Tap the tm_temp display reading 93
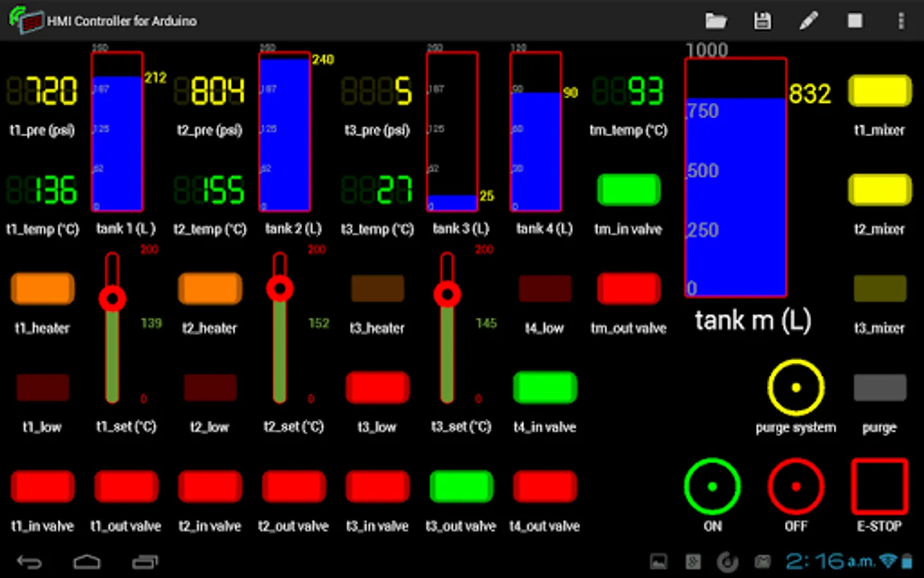The height and width of the screenshot is (578, 924). point(628,91)
